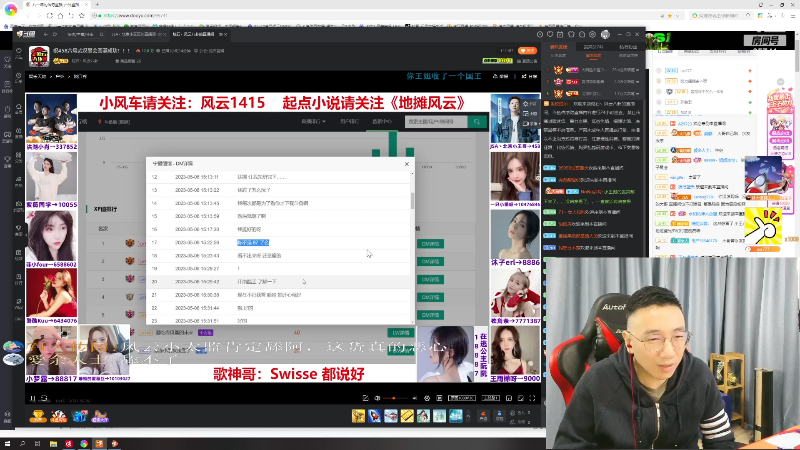Click the browser home button

click(60, 16)
